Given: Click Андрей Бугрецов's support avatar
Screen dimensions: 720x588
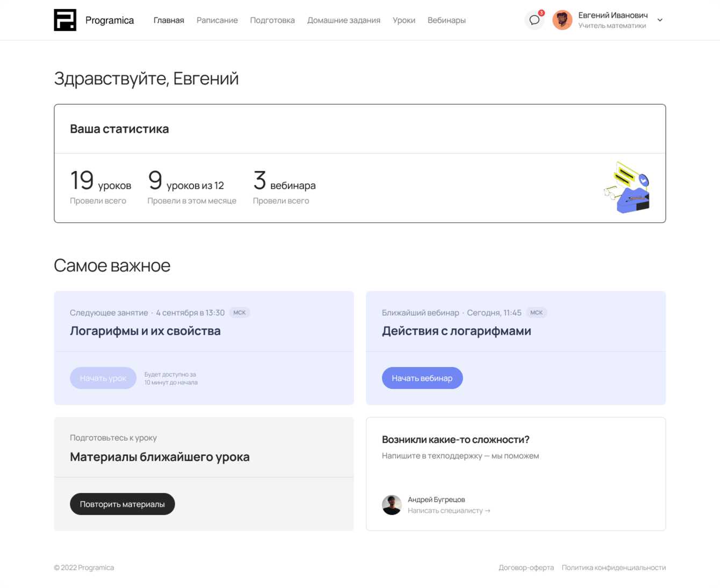Looking at the screenshot, I should coord(392,505).
